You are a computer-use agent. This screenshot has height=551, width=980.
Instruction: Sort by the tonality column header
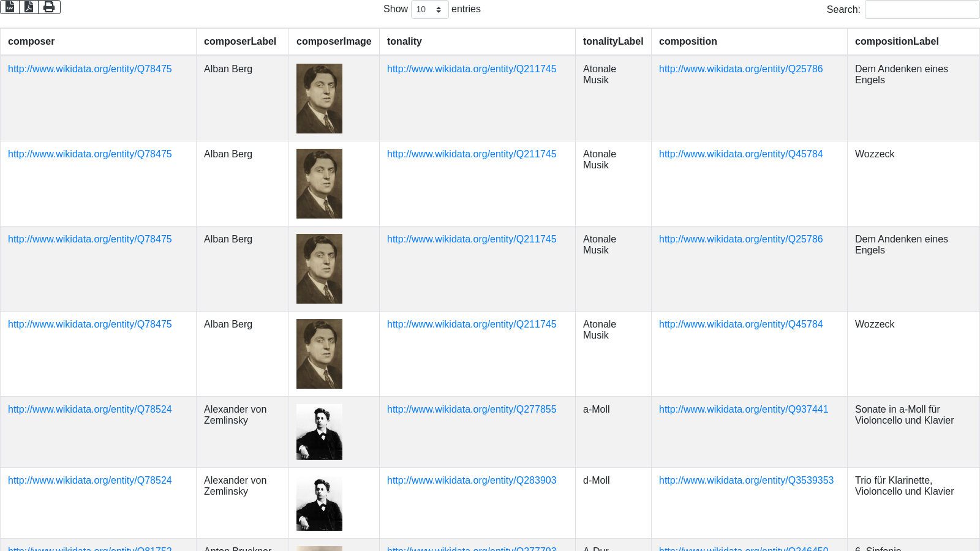(404, 42)
